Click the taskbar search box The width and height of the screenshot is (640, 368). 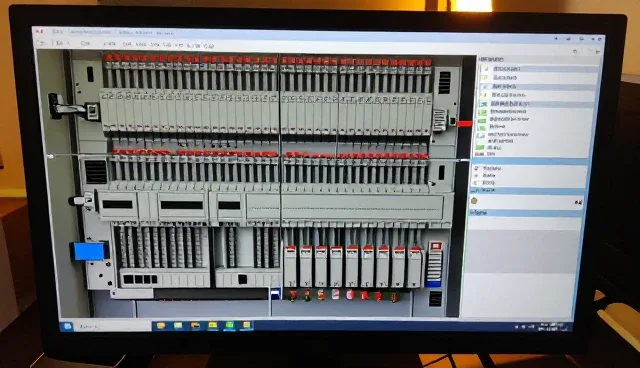[x=112, y=326]
